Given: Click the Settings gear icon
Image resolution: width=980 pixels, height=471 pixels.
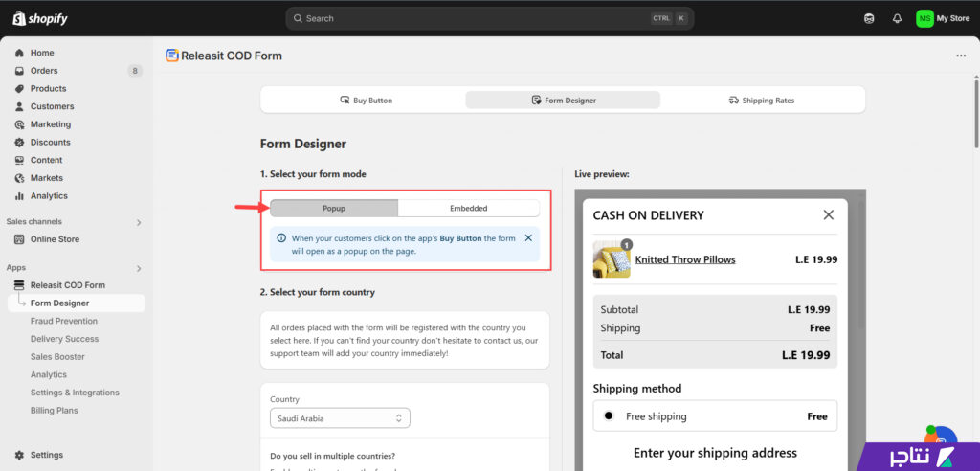Looking at the screenshot, I should point(19,455).
